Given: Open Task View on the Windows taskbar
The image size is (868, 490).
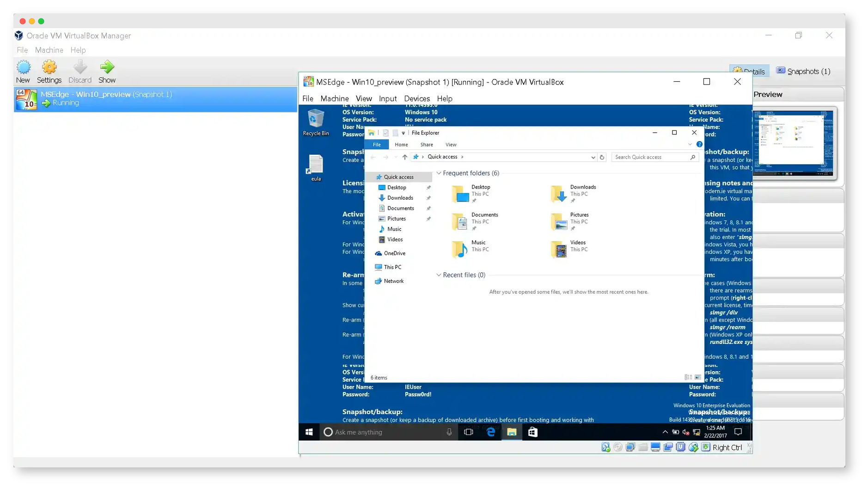Looking at the screenshot, I should pos(468,432).
